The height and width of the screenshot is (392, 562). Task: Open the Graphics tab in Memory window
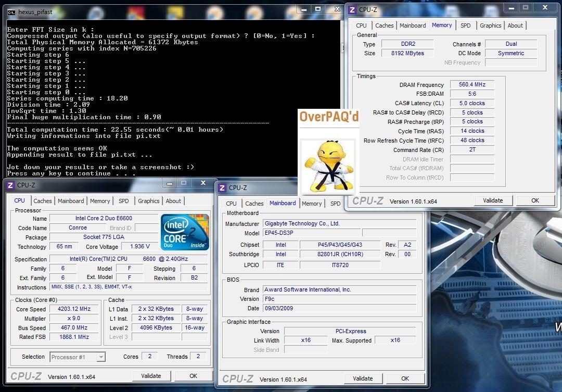click(x=490, y=26)
